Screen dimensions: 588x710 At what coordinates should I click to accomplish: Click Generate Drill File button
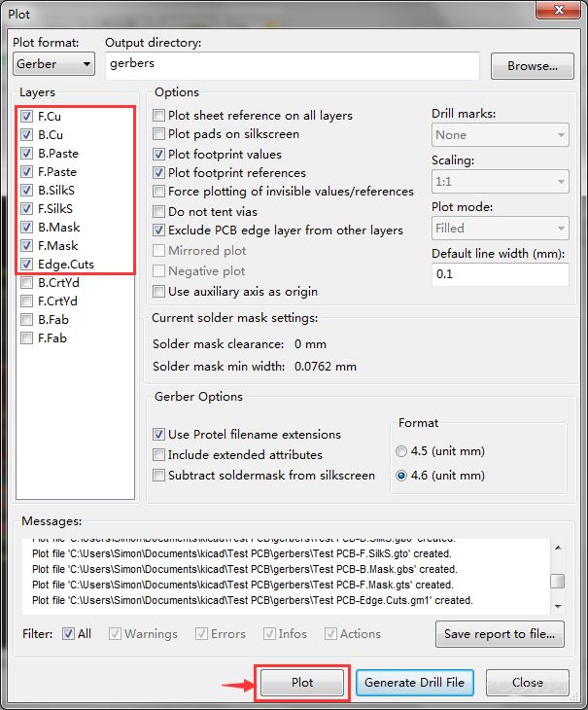coord(416,683)
